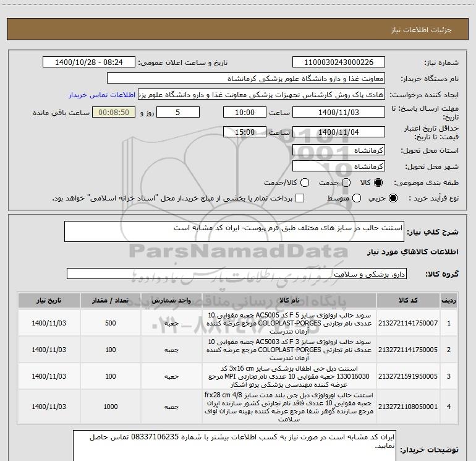Click the price validity hour field 15:00

[x=245, y=132]
